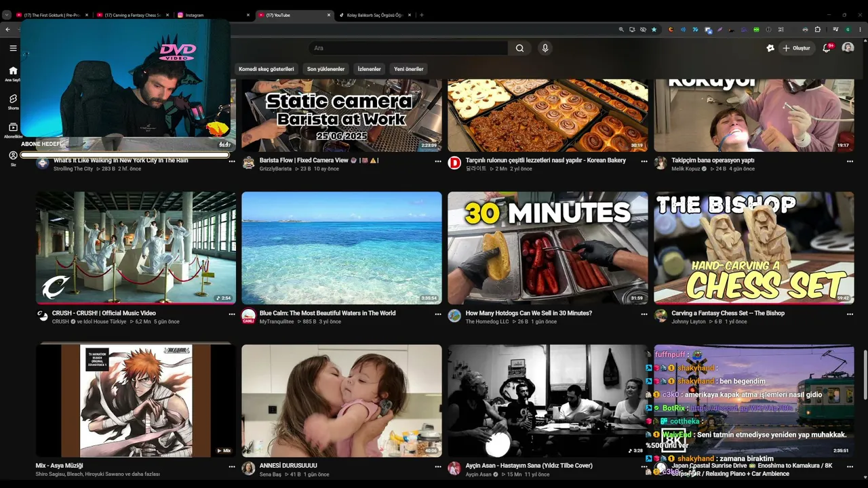Switch to The First Gokturk tab
The height and width of the screenshot is (488, 868).
(x=53, y=15)
